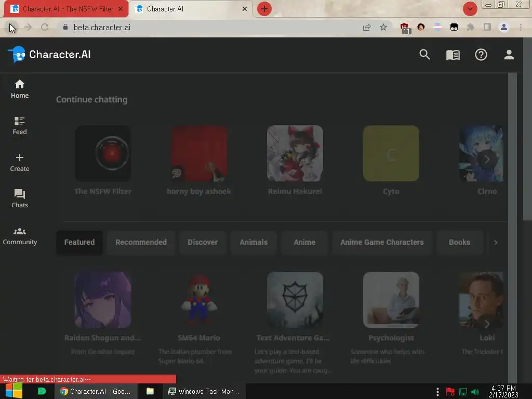Screen dimensions: 532x399
Task: Click the taskbar volume speaker icon
Action: tap(475, 392)
